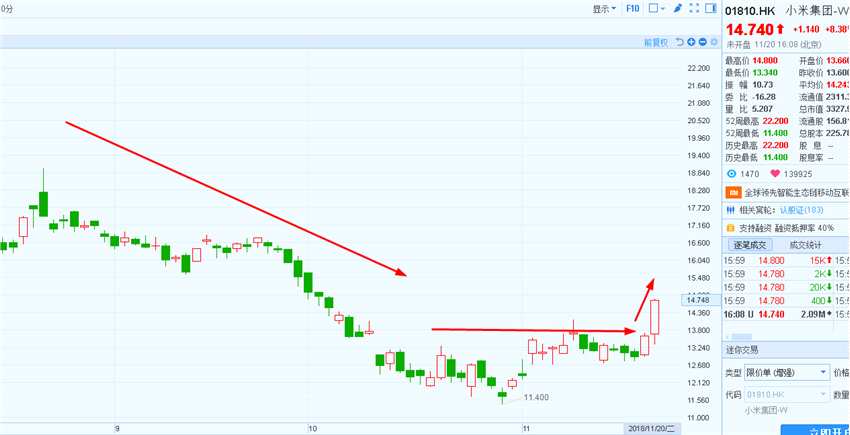Click the undo/reset arrow icon

[x=680, y=42]
